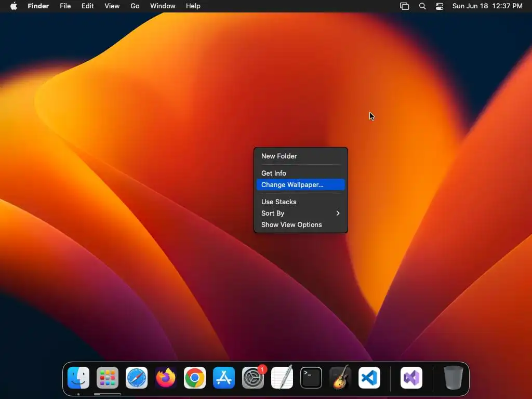Viewport: 532px width, 399px height.
Task: Open the Trash in the Dock
Action: [x=454, y=378]
